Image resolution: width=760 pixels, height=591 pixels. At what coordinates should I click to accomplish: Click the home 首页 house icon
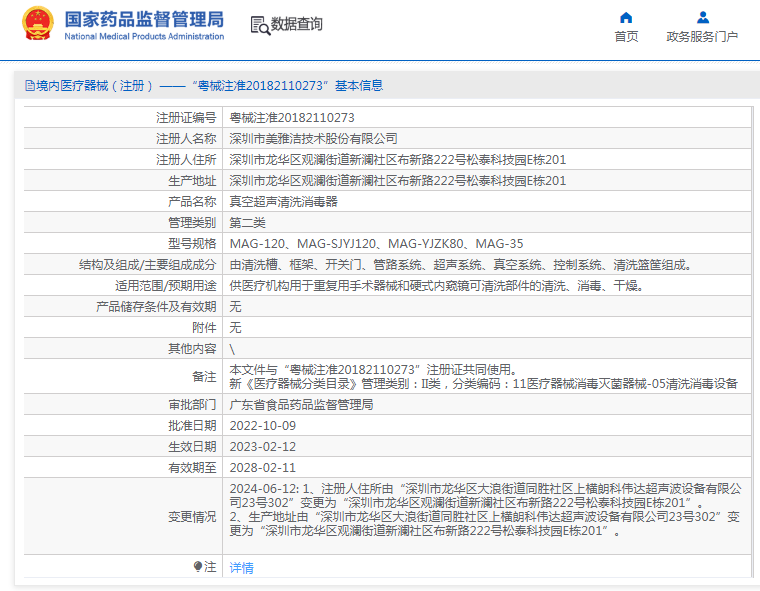pyautogui.click(x=626, y=18)
